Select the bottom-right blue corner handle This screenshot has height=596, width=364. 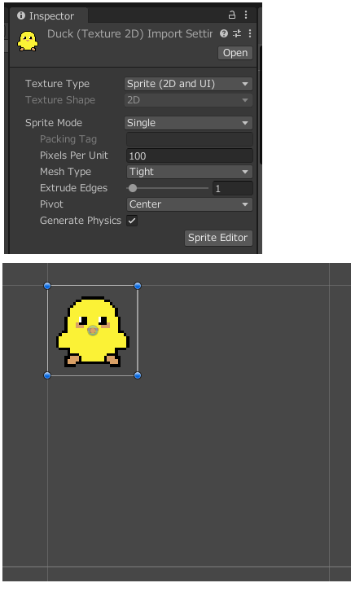tap(138, 375)
